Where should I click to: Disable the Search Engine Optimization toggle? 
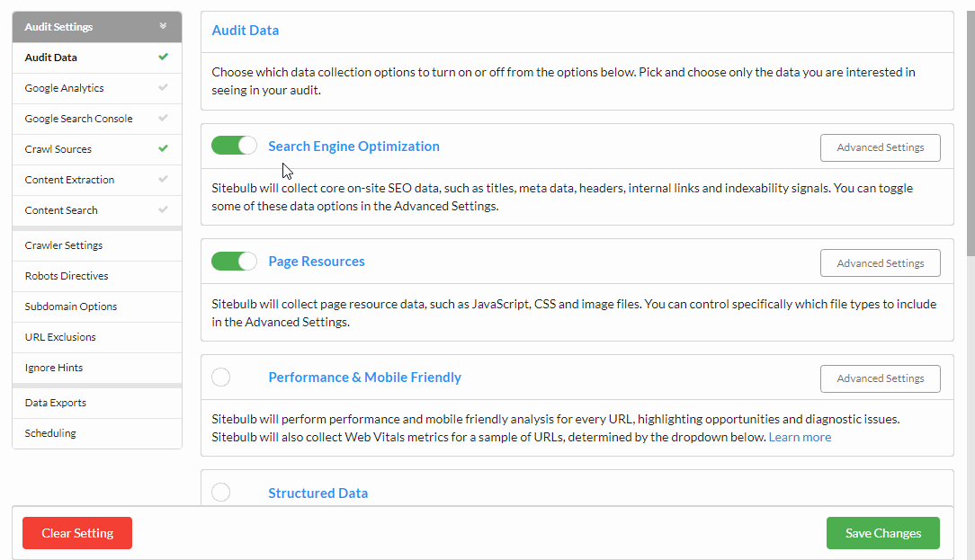pyautogui.click(x=234, y=146)
